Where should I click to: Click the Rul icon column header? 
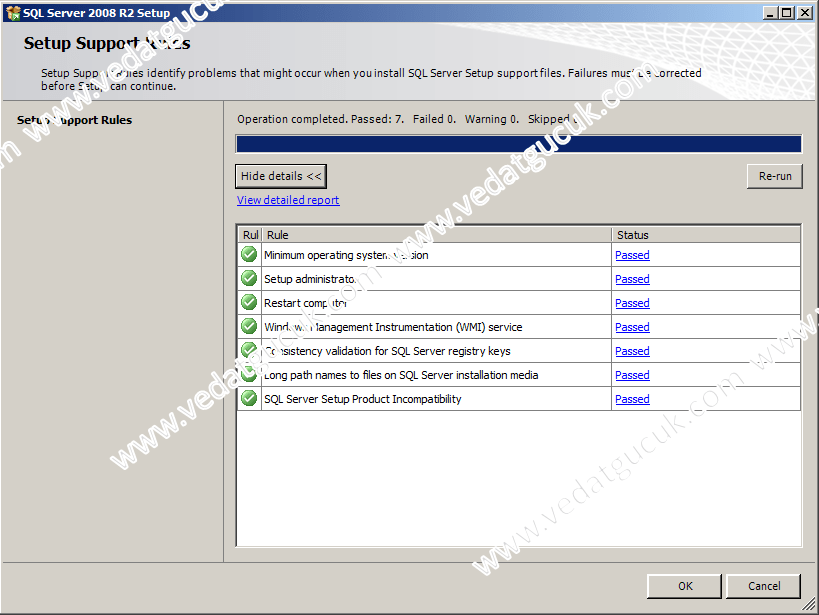pyautogui.click(x=250, y=235)
